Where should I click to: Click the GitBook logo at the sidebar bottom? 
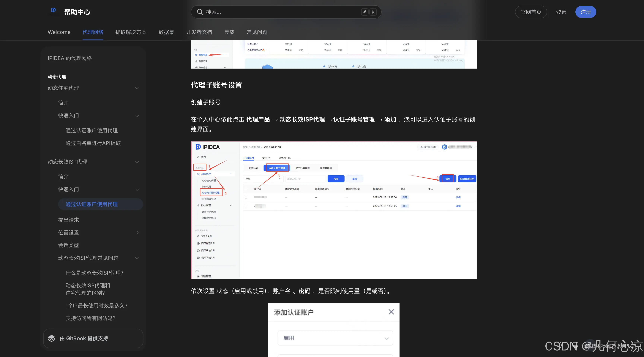52,338
